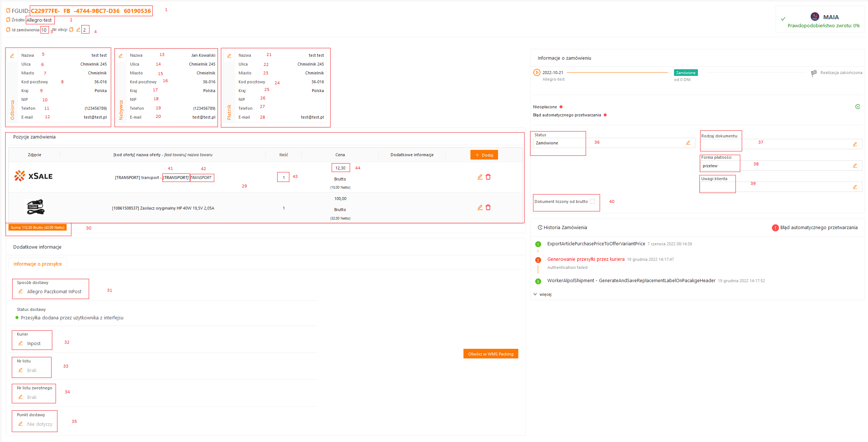Image resolution: width=868 pixels, height=442 pixels.
Task: Click the Dodaj position button
Action: 484,155
